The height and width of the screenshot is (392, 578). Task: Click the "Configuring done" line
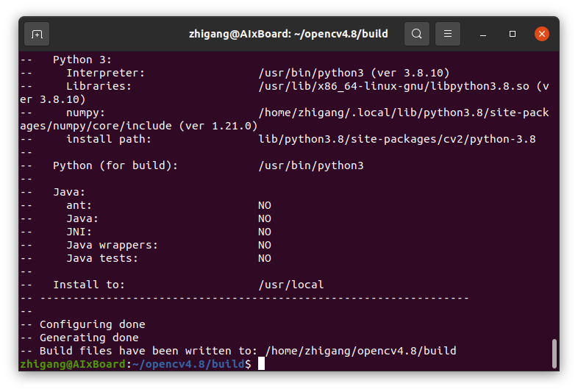pos(92,324)
